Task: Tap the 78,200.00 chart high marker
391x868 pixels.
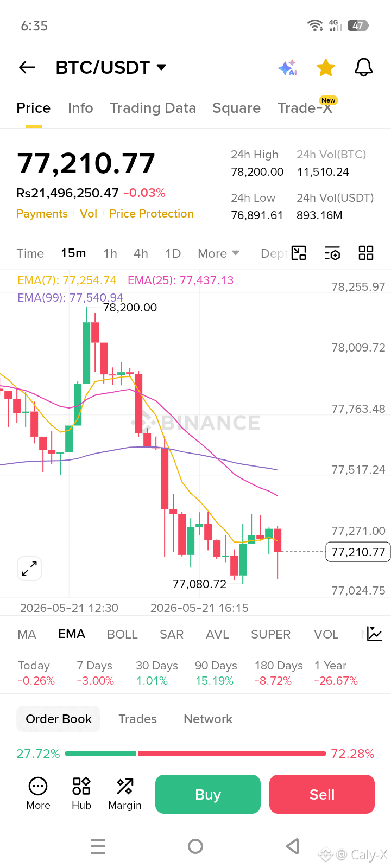Action: (x=130, y=308)
